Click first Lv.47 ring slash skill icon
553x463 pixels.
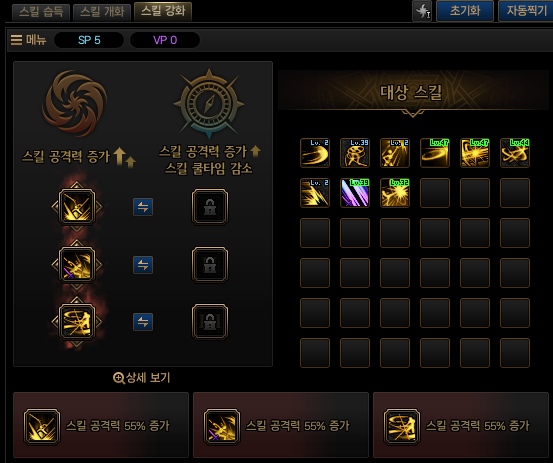click(x=435, y=153)
